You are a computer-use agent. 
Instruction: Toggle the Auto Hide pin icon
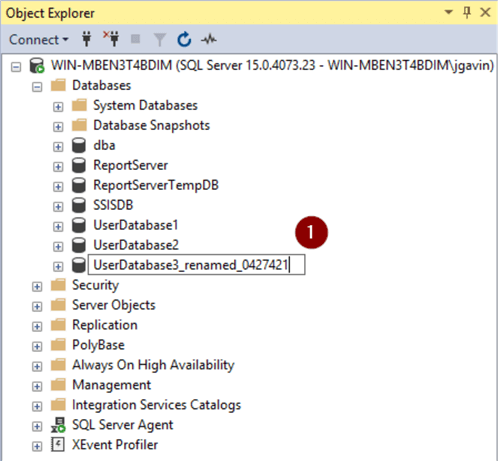[x=467, y=13]
